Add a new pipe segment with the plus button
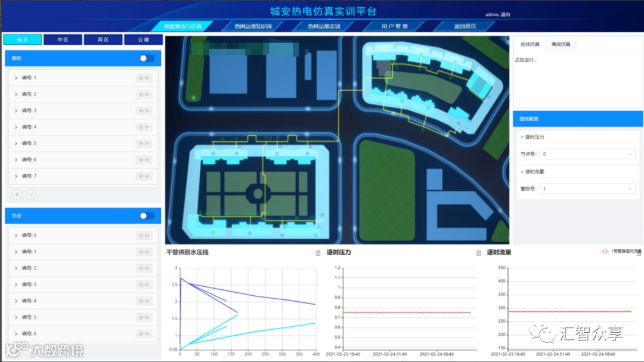The height and width of the screenshot is (362, 644). pos(17,194)
